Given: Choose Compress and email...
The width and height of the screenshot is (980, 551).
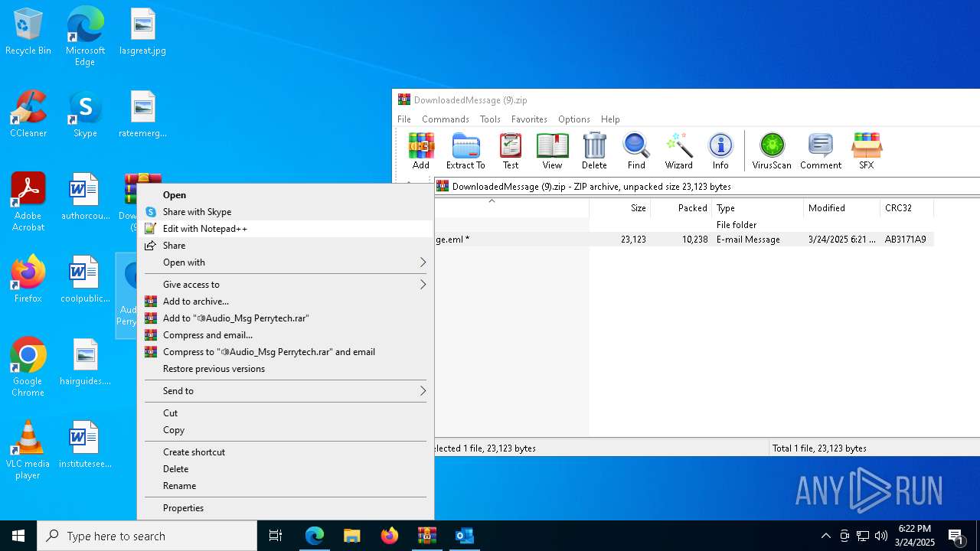Looking at the screenshot, I should point(286,335).
